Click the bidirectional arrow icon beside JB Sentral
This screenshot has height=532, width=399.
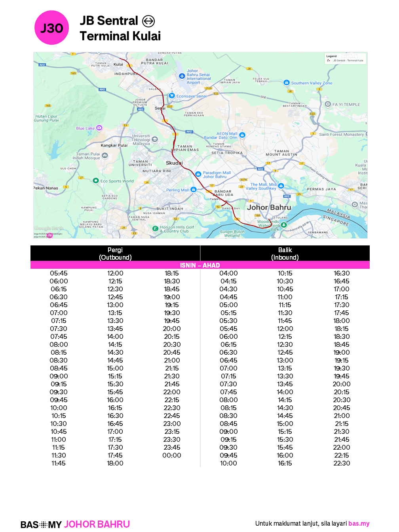point(148,21)
